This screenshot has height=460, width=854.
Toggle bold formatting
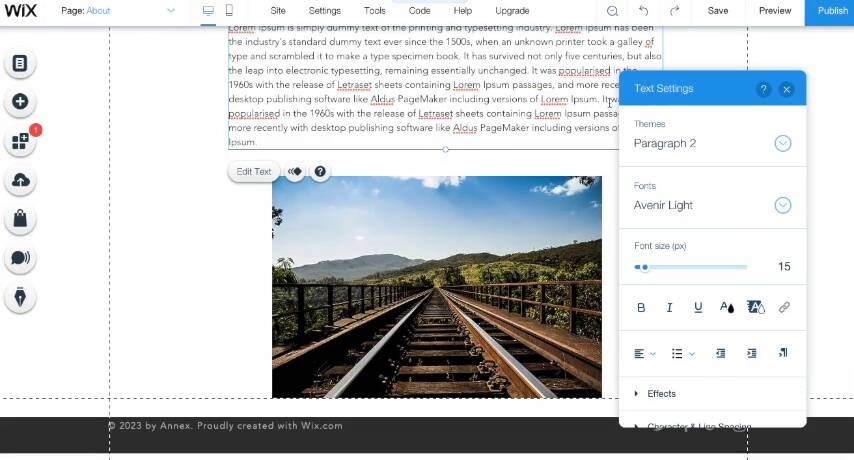pos(641,307)
